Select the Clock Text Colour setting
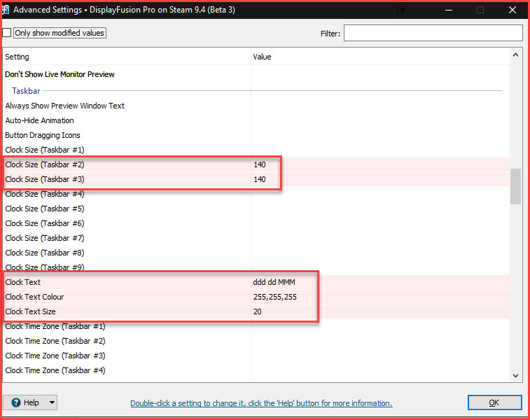This screenshot has height=420, width=530. pyautogui.click(x=34, y=297)
